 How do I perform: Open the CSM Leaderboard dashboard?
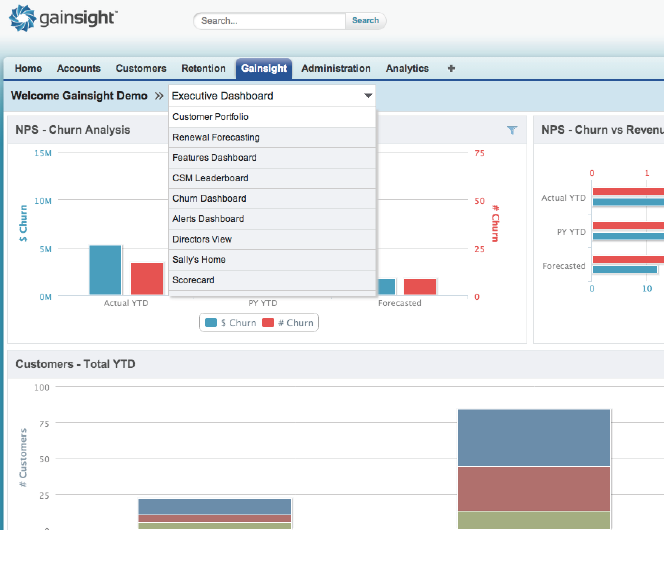211,178
